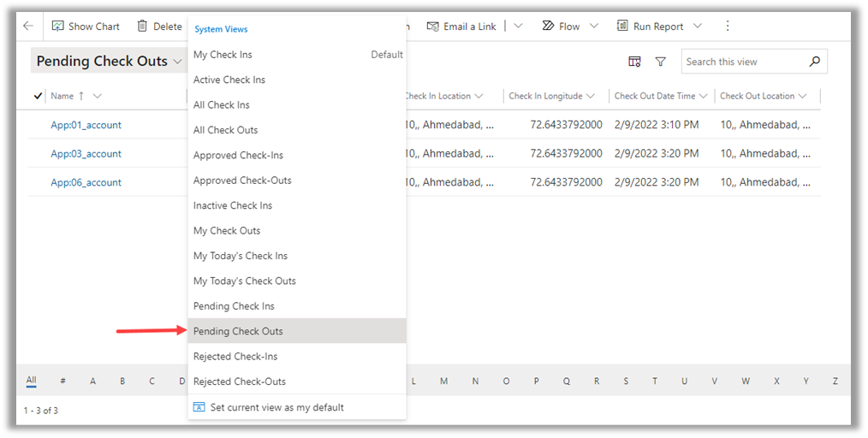Click the Delete trash icon
Image resolution: width=868 pixels, height=438 pixels.
pos(142,27)
